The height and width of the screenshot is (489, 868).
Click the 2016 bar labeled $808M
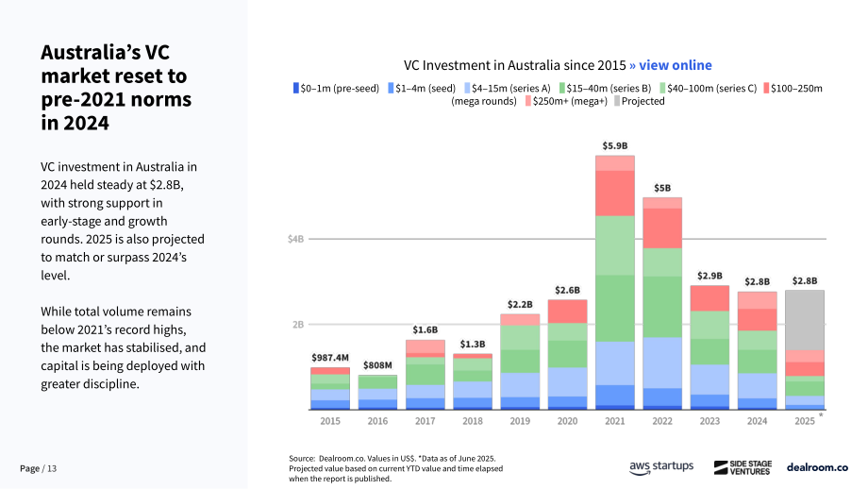click(x=377, y=392)
